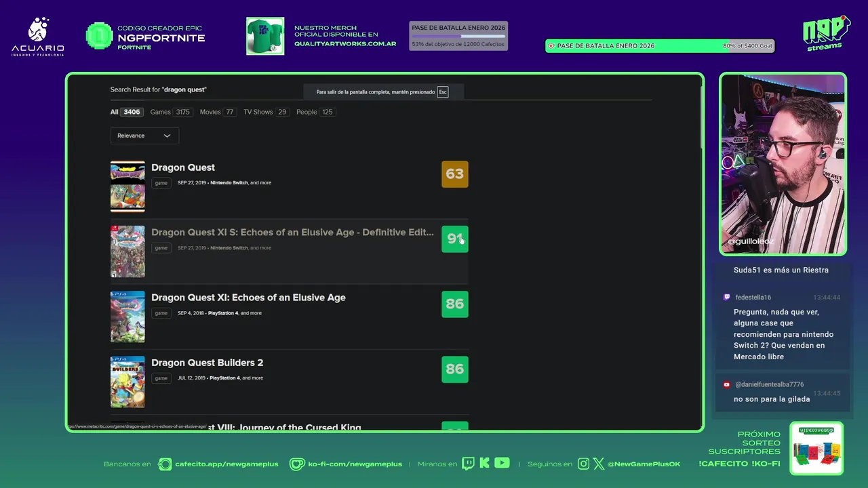Image resolution: width=868 pixels, height=488 pixels.
Task: Click the fedestella16 chat username
Action: click(753, 298)
